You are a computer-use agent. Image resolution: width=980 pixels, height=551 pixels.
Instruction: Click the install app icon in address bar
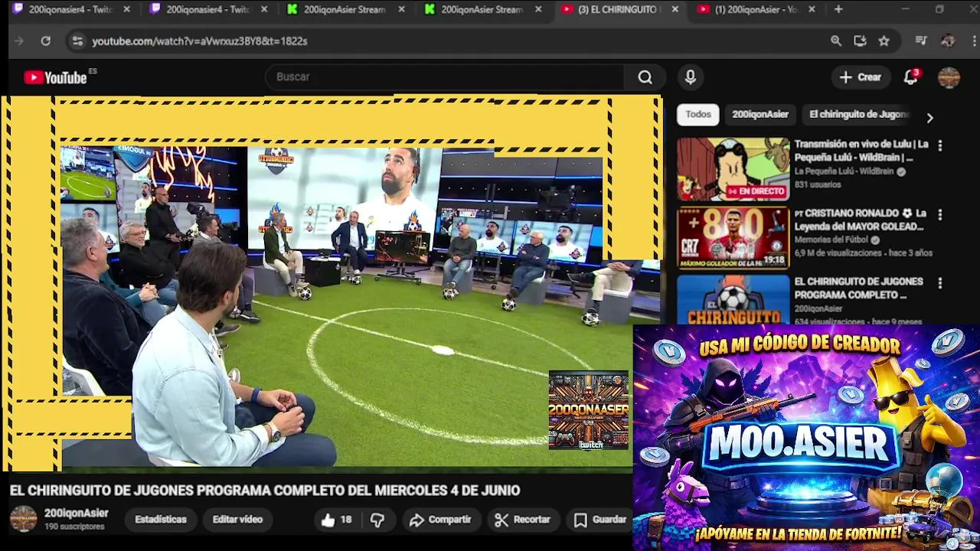(x=860, y=41)
